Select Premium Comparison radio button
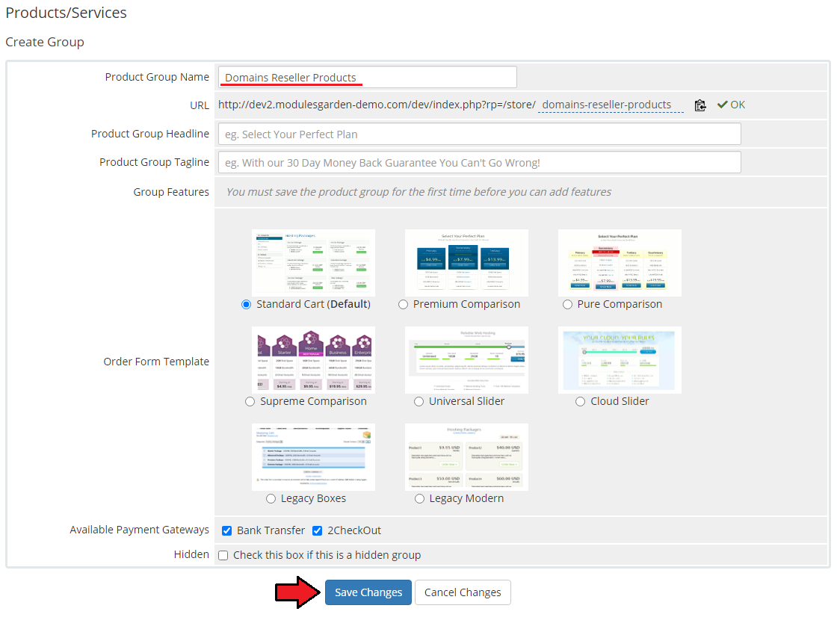This screenshot has height=632, width=840. [x=404, y=304]
